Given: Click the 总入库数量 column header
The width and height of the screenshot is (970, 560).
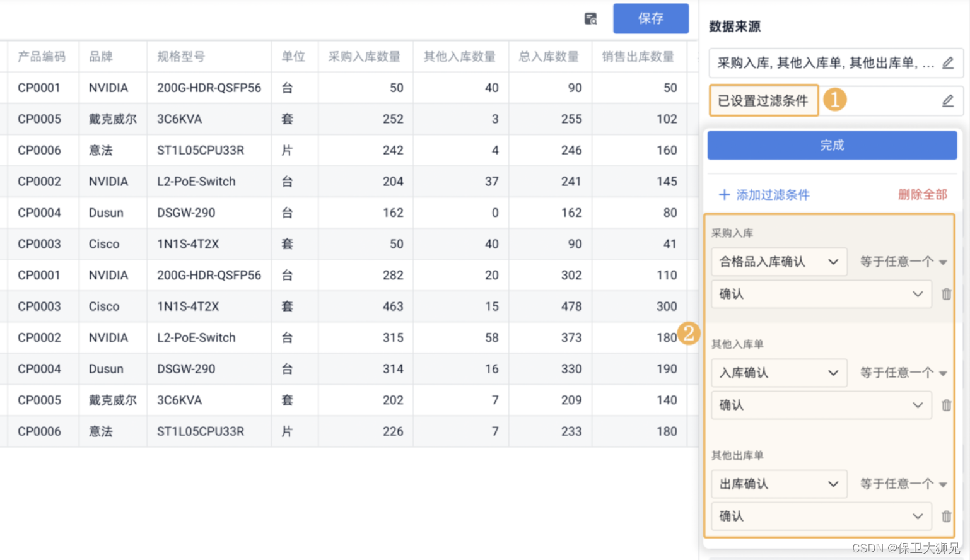Looking at the screenshot, I should coord(550,57).
